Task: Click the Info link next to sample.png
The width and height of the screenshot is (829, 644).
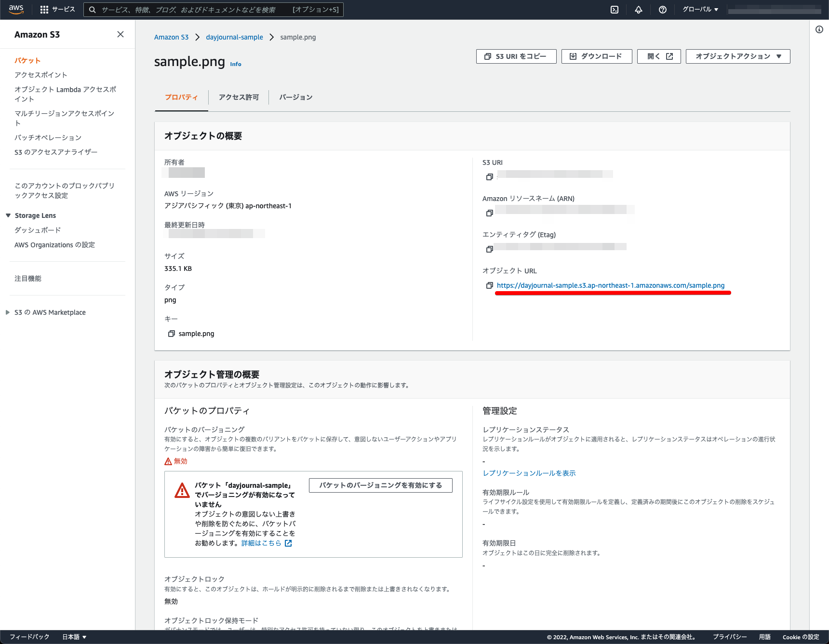Action: 236,64
